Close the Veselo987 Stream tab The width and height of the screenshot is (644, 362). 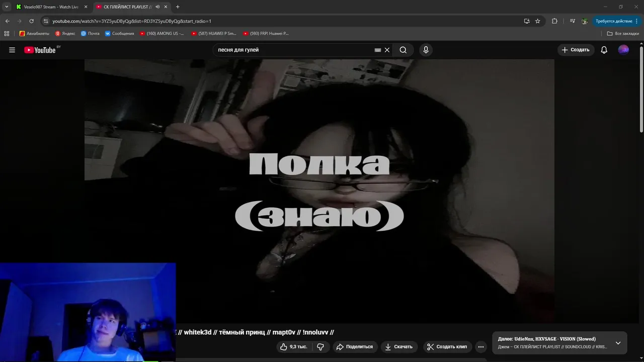pos(86,7)
